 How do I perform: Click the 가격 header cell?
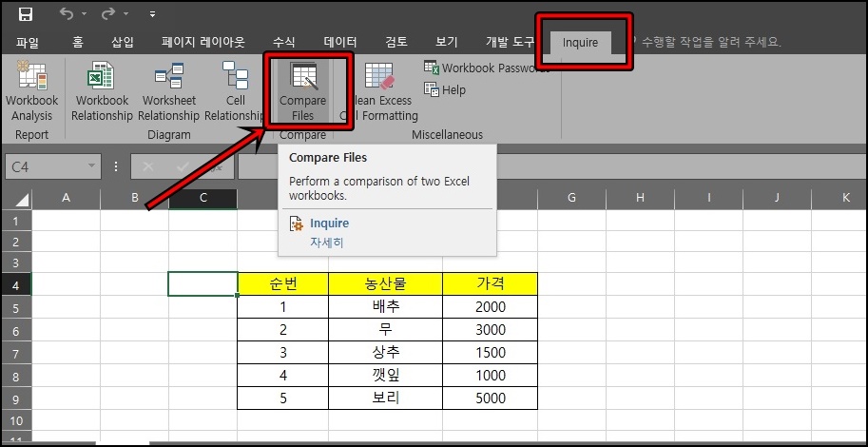pos(490,284)
